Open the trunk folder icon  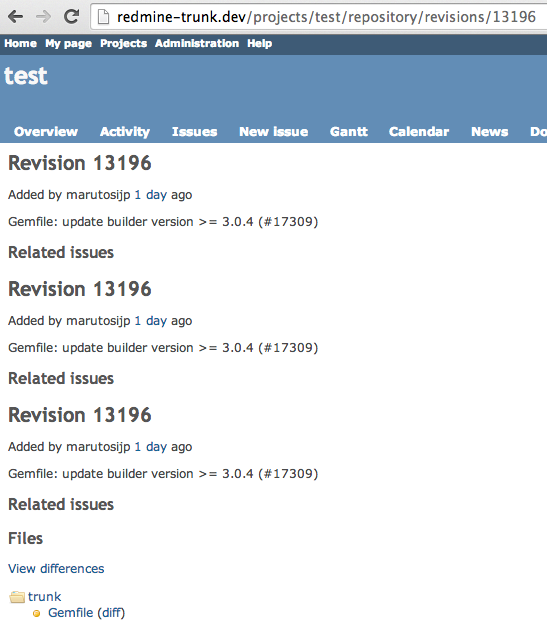point(17,597)
